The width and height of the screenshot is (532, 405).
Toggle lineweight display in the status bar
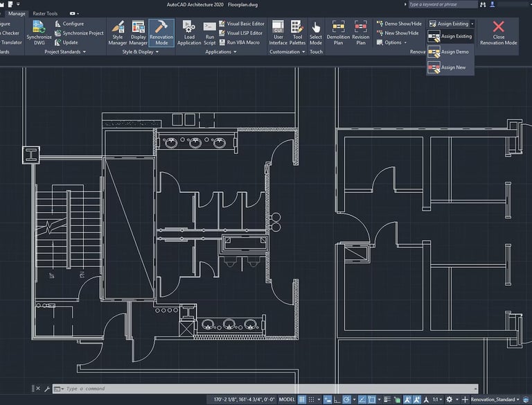tap(387, 399)
